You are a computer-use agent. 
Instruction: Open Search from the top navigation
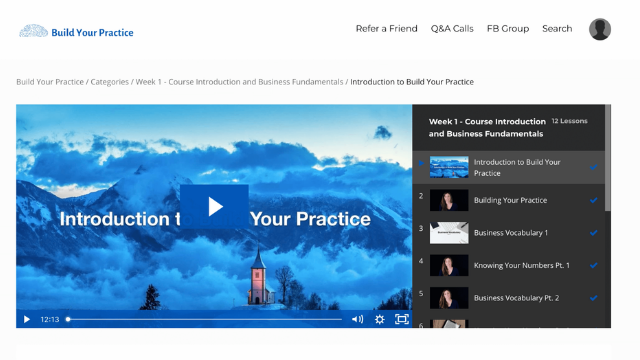click(x=557, y=29)
